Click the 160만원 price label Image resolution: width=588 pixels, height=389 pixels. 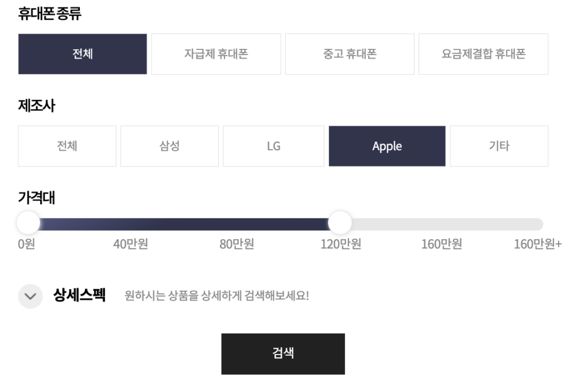[442, 244]
